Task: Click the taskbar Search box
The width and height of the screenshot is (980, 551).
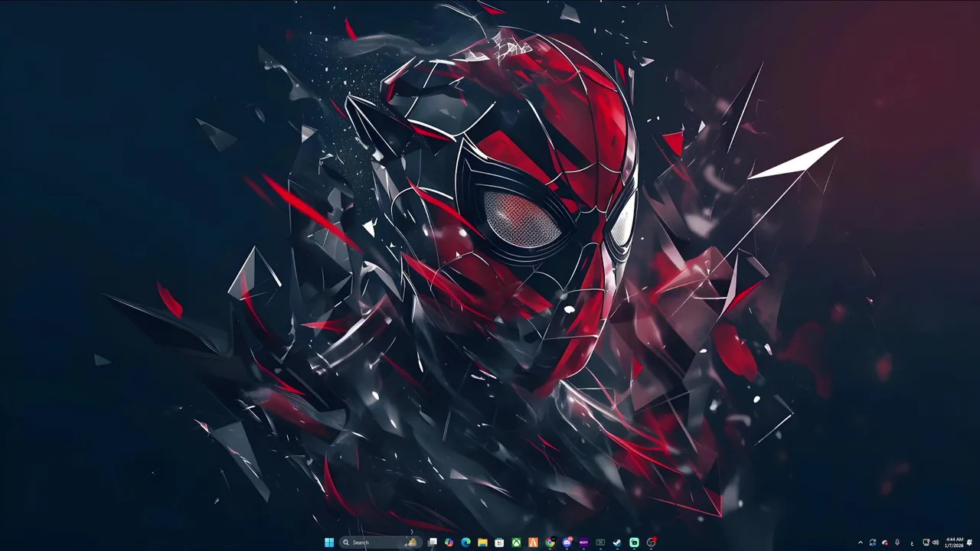Action: click(381, 543)
